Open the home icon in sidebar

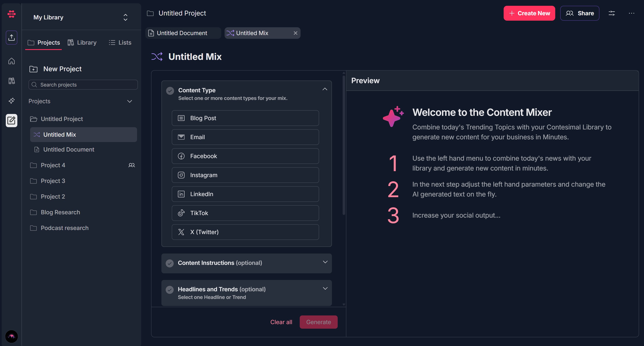(12, 61)
